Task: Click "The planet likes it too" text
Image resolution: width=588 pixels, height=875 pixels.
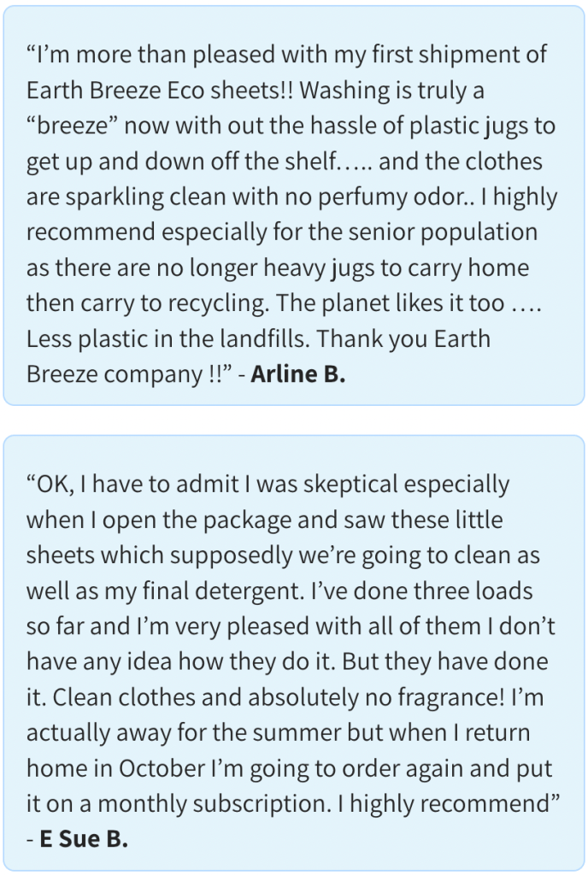Action: pos(391,303)
